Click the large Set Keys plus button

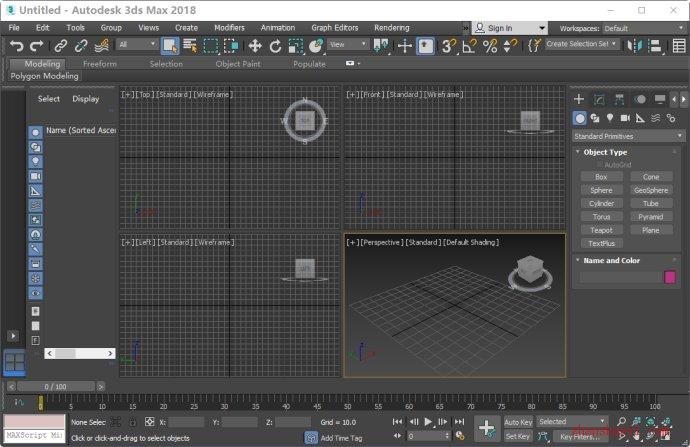point(487,428)
